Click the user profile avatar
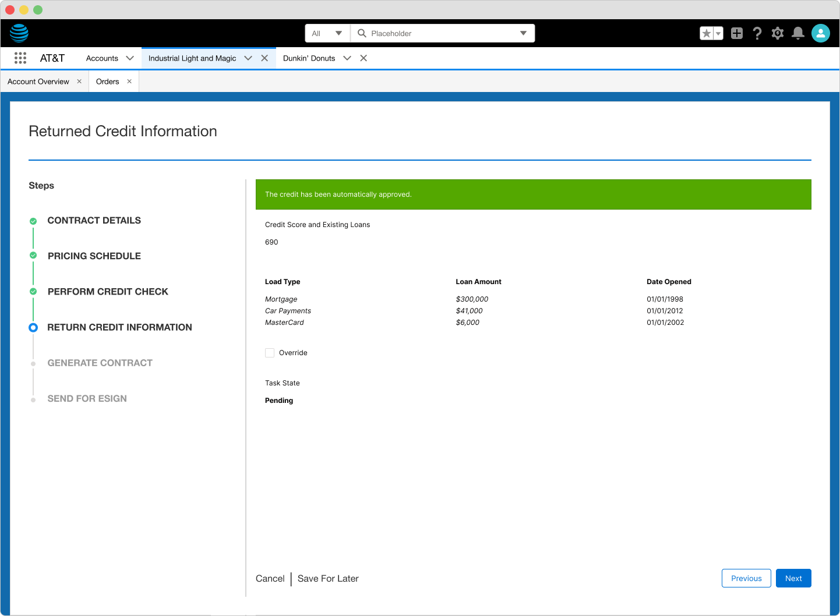The image size is (840, 616). pos(821,33)
